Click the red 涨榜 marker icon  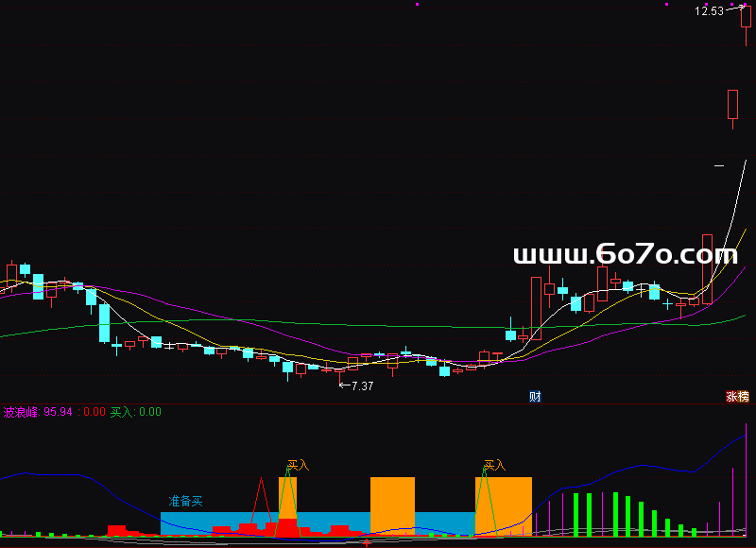tap(737, 397)
